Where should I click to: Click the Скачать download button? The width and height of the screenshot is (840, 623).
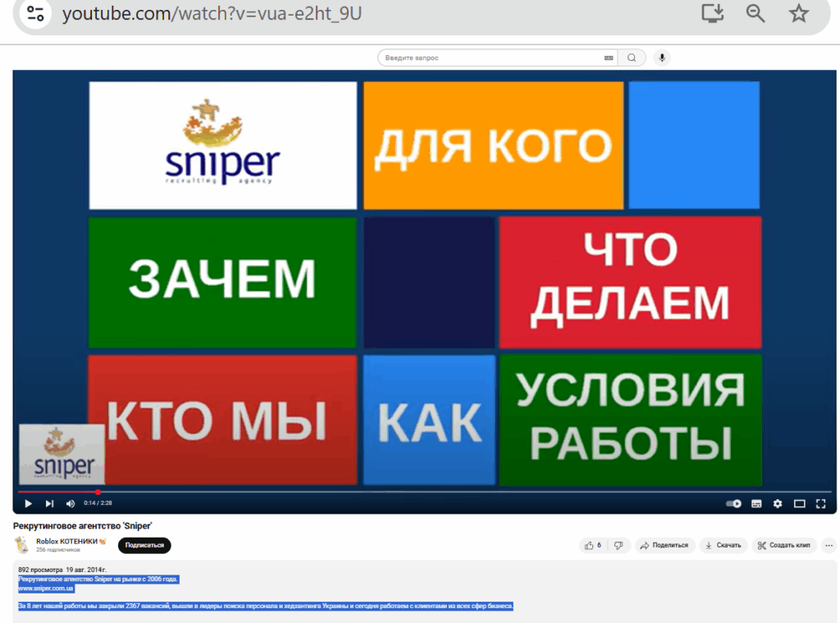click(x=724, y=545)
